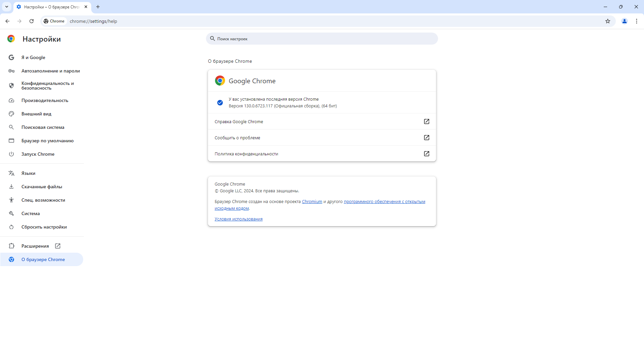Open Система section
Screen dimensions: 644x349
click(x=42, y=213)
